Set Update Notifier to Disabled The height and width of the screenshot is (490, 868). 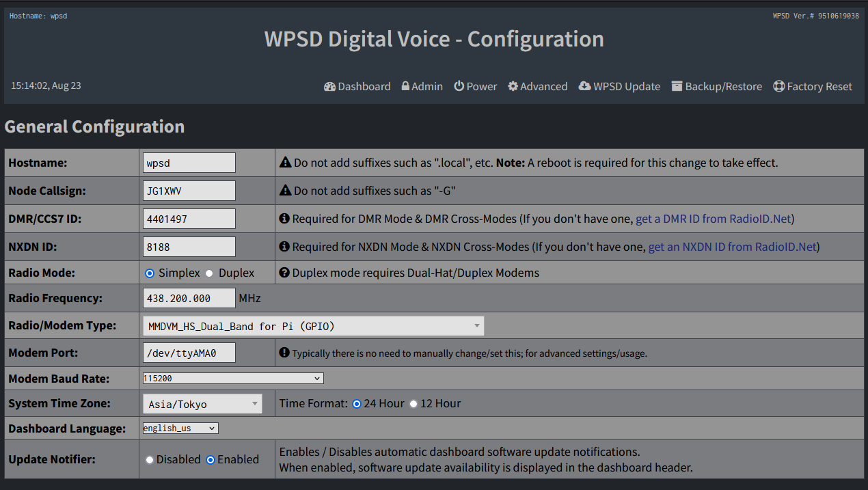point(150,460)
